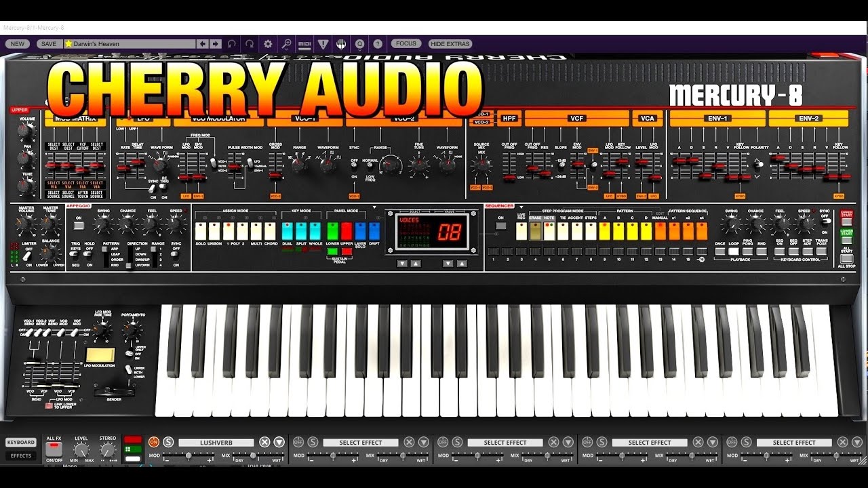This screenshot has height=488, width=868.
Task: Toggle the QWERTY piano keyboard icon
Action: (342, 44)
